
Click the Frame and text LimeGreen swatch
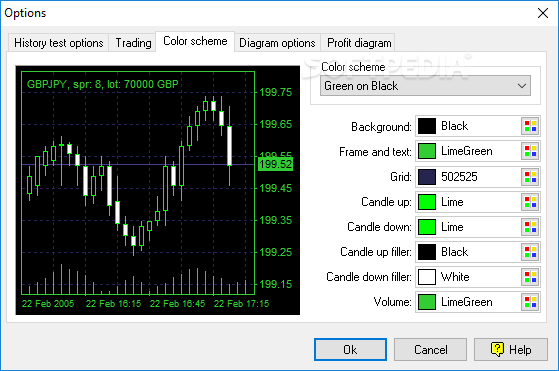click(x=427, y=151)
